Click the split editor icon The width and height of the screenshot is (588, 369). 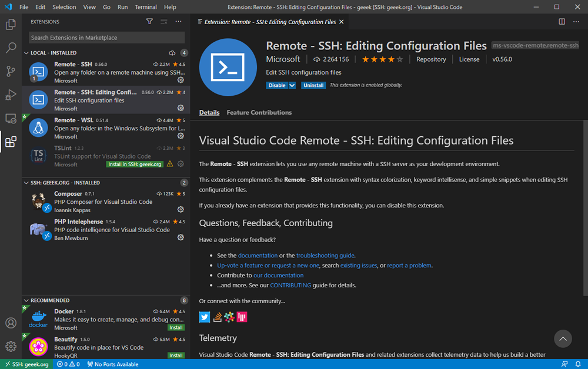click(562, 22)
